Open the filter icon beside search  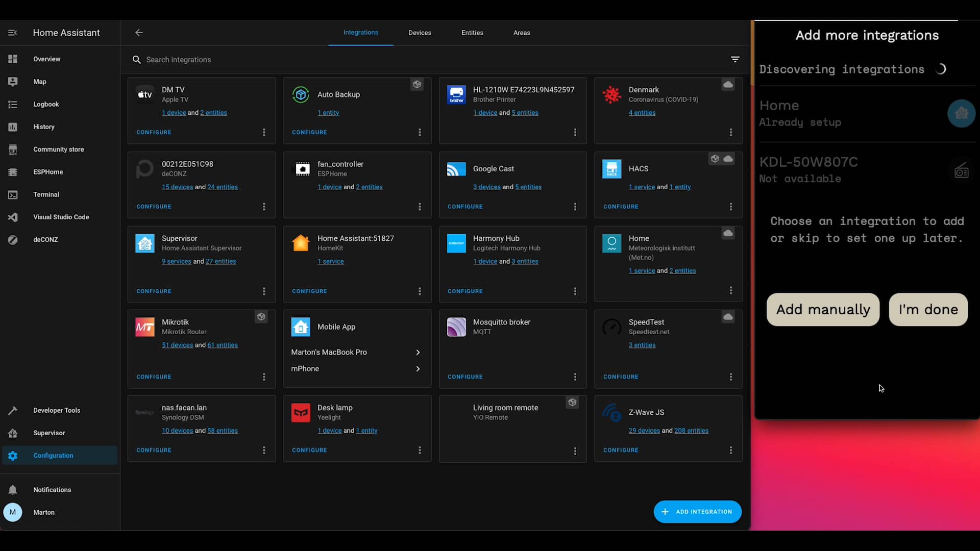pos(735,60)
